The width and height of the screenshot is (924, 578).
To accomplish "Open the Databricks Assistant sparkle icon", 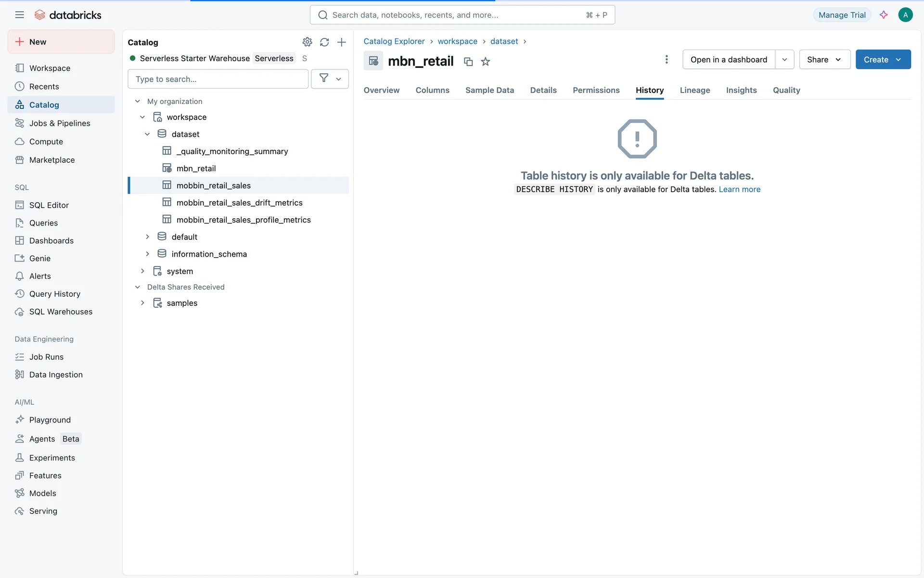I will 884,15.
